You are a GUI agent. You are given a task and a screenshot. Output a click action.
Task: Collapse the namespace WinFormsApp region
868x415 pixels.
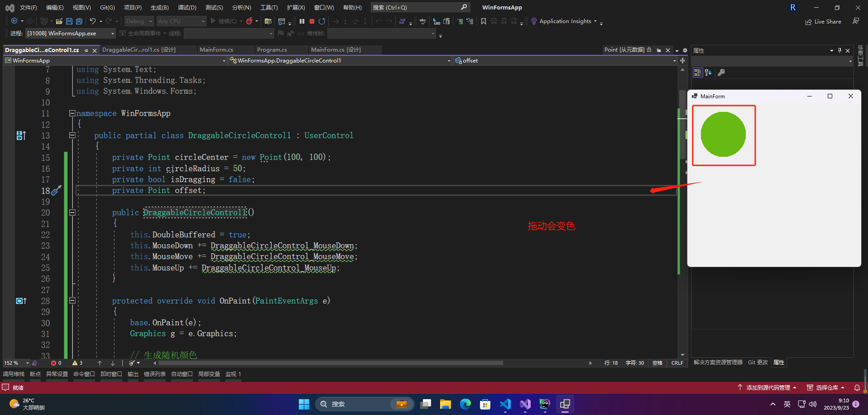(x=72, y=113)
